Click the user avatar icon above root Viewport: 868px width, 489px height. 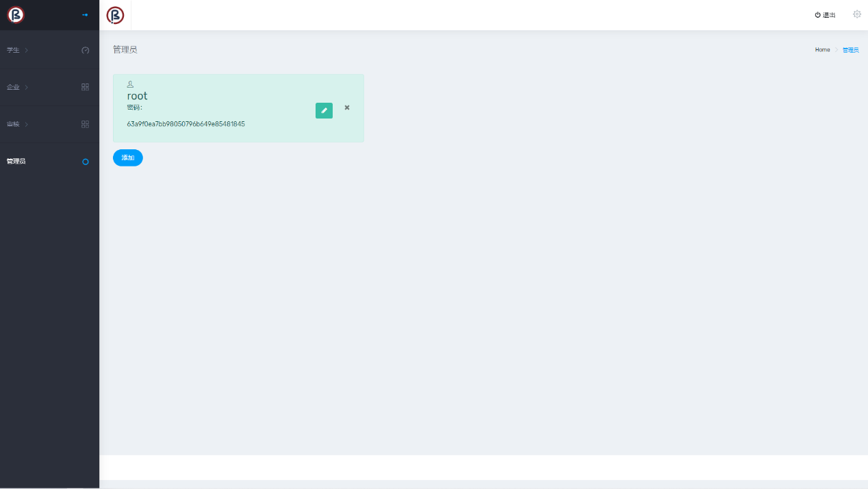130,84
